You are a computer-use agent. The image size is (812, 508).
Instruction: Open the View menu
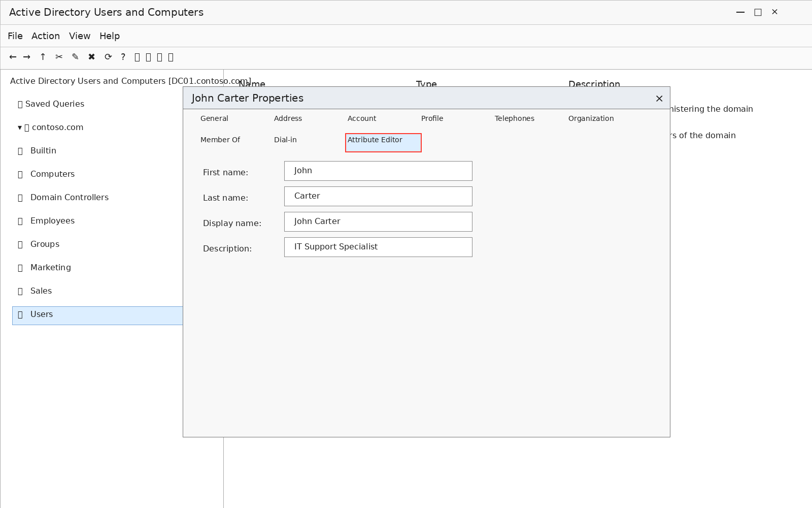pos(80,36)
